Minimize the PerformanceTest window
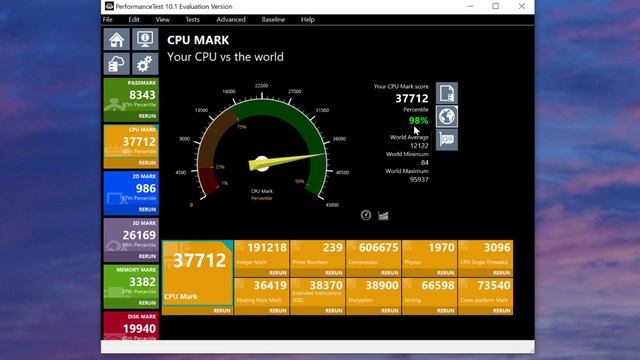Screen dimensions: 640x360 (470, 6)
